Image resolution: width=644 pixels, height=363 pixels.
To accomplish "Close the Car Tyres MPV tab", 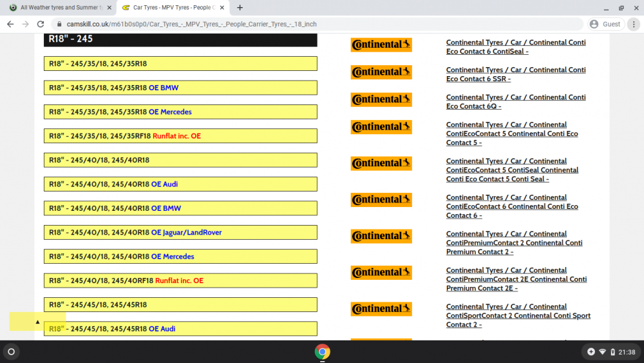I will 222,7.
